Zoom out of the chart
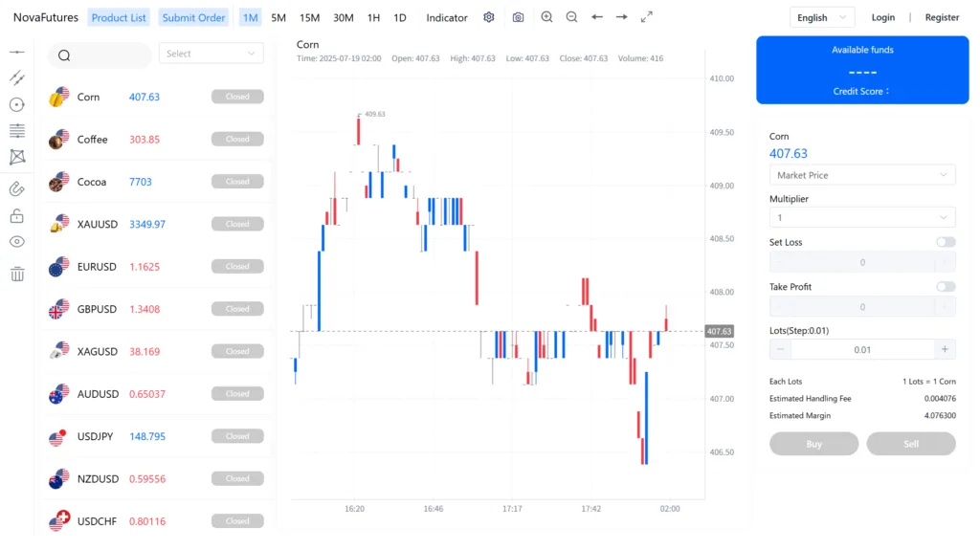The image size is (980, 550). 571,17
